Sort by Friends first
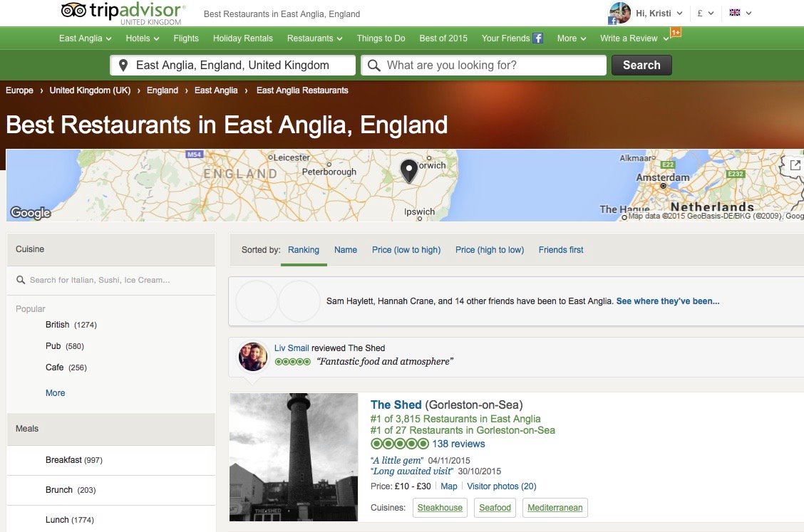This screenshot has width=804, height=532. (561, 249)
